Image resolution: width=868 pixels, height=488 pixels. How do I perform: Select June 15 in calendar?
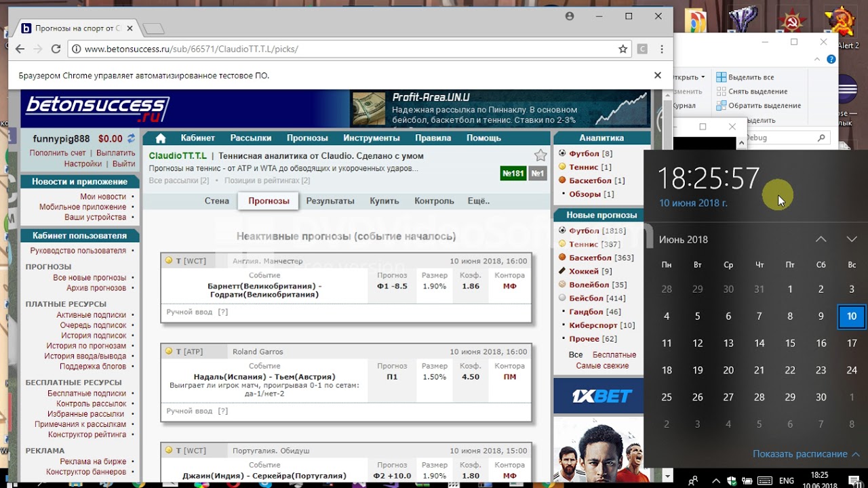[x=790, y=343]
